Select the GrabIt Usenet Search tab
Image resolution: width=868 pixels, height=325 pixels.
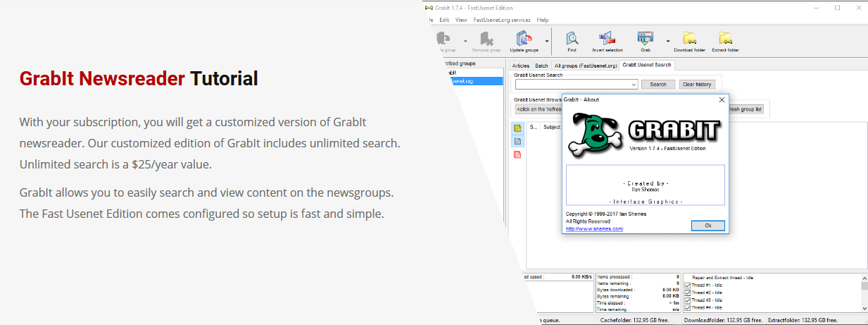[647, 65]
